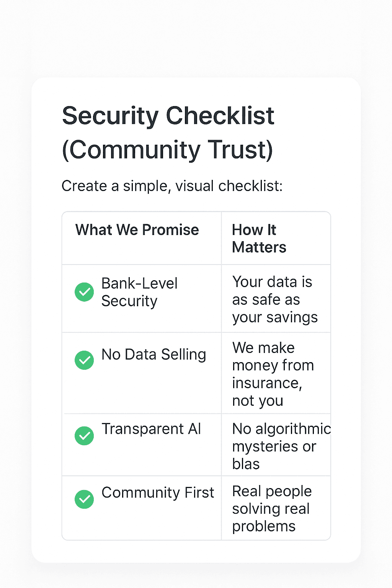Click the Bank-Level Security green checkmark
The width and height of the screenshot is (392, 588).
click(x=84, y=292)
